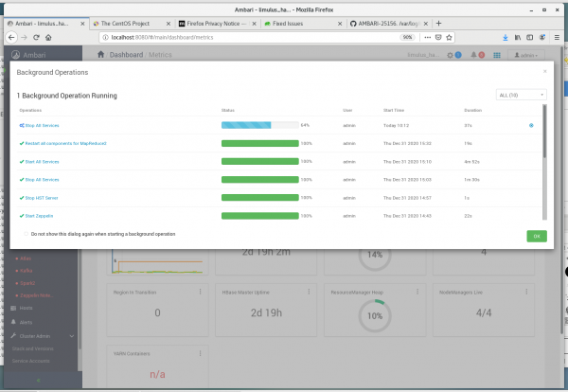Open the Firefox library icon
This screenshot has width=568, height=392.
[518, 37]
